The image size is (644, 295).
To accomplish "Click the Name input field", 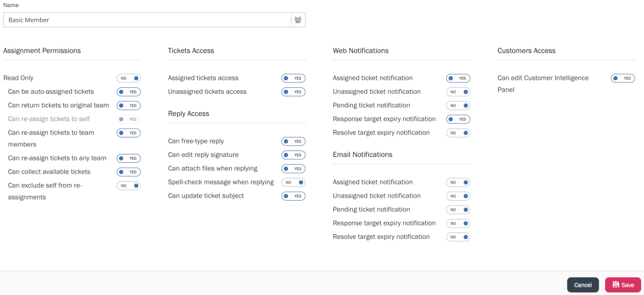I will tap(148, 20).
